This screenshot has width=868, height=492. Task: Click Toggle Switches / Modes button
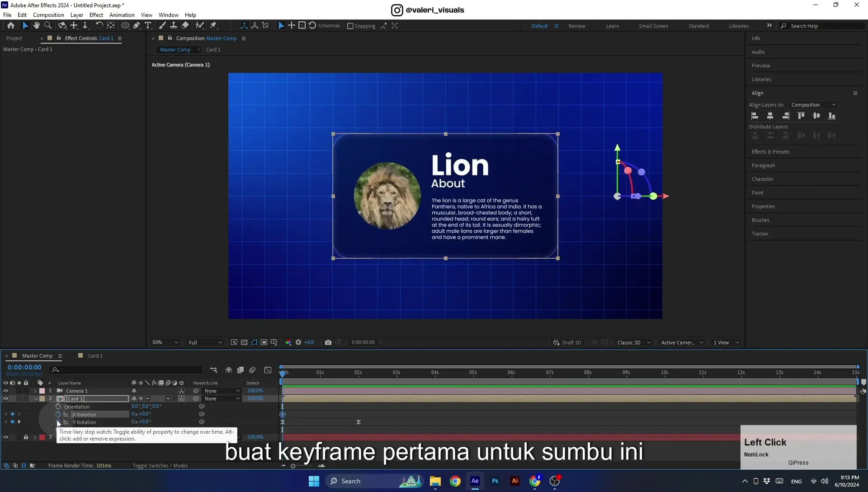[160, 466]
